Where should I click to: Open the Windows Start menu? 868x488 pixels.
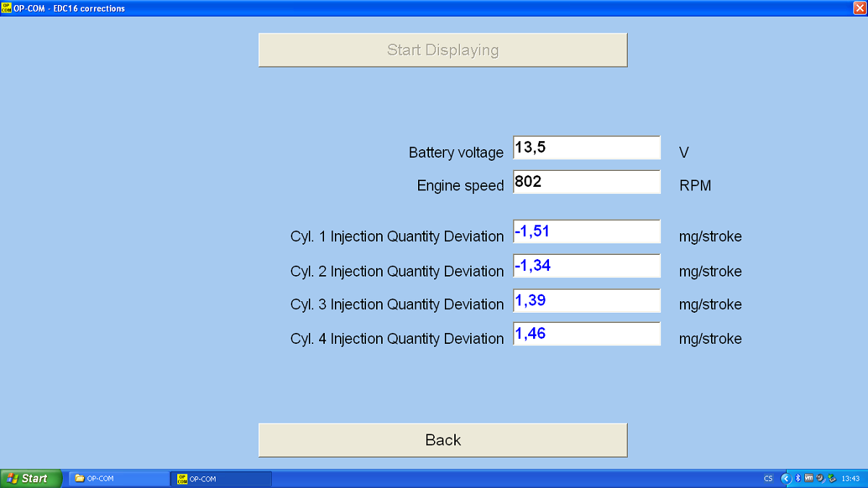31,479
